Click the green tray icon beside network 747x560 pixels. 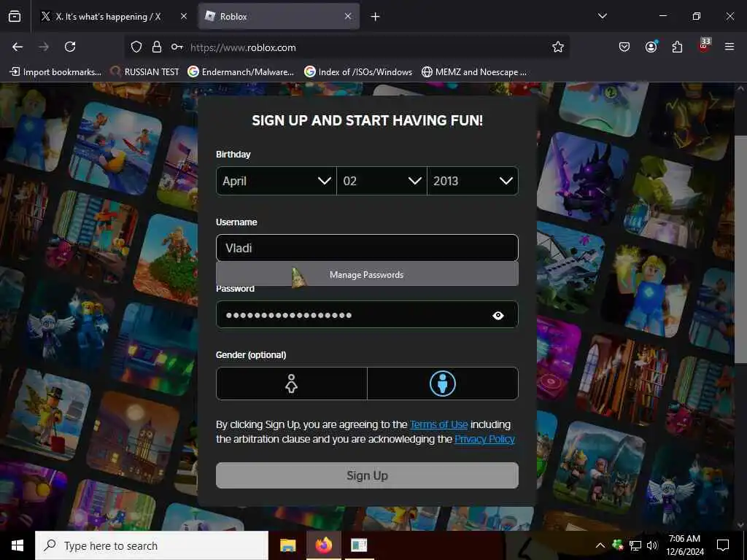[618, 545]
